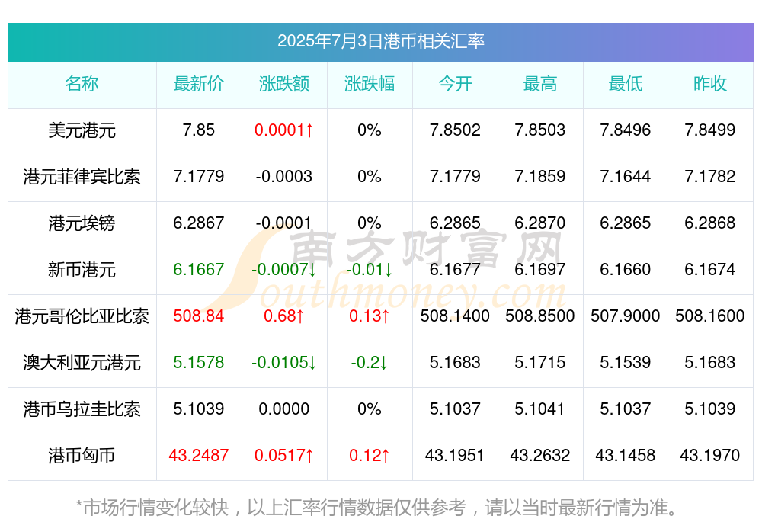762x532 pixels.
Task: Open the 新币港元 currency pair
Action: [x=82, y=270]
